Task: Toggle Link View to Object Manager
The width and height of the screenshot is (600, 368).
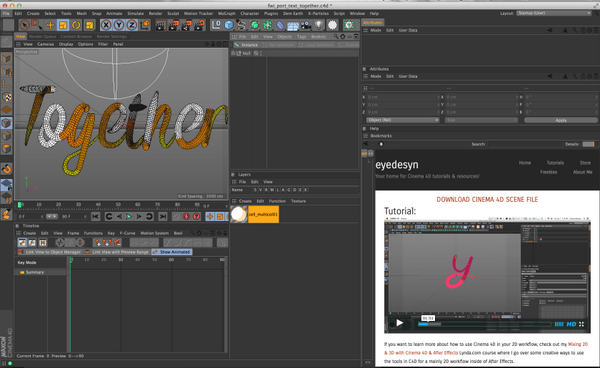Action: click(50, 252)
